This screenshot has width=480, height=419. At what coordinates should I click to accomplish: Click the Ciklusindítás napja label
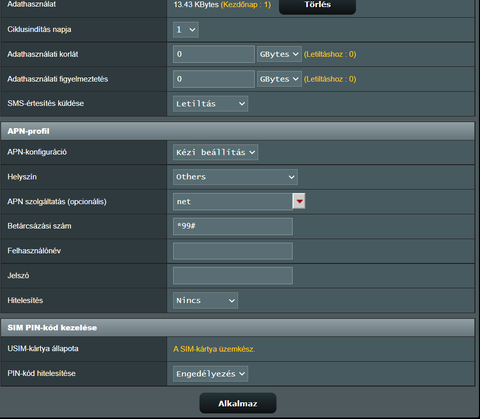[x=39, y=29]
